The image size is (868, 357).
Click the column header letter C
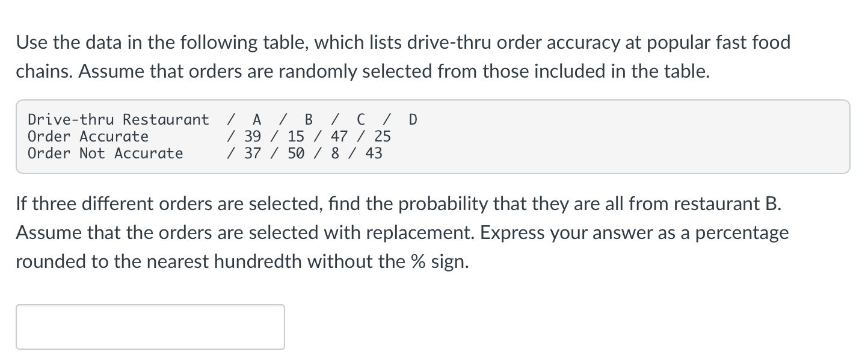(360, 119)
